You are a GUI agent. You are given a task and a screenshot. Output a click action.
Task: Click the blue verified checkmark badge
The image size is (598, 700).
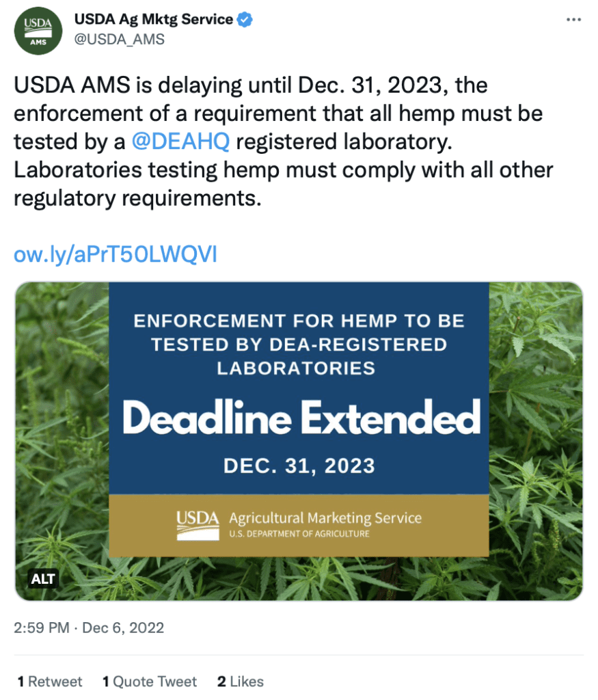(x=245, y=19)
